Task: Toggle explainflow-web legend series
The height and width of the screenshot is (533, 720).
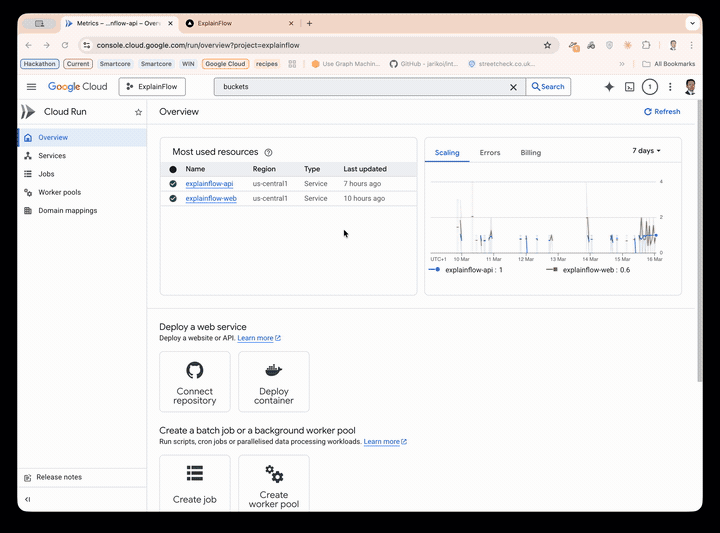Action: click(x=588, y=270)
